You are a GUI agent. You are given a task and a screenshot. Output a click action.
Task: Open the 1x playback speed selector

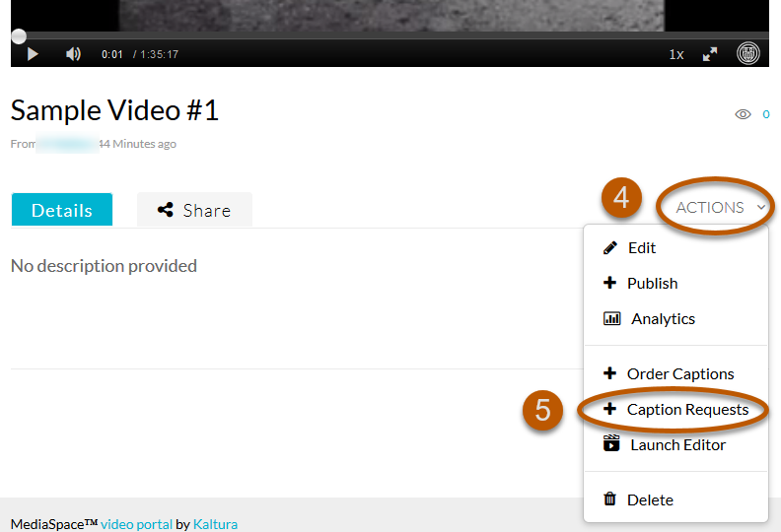click(x=676, y=54)
